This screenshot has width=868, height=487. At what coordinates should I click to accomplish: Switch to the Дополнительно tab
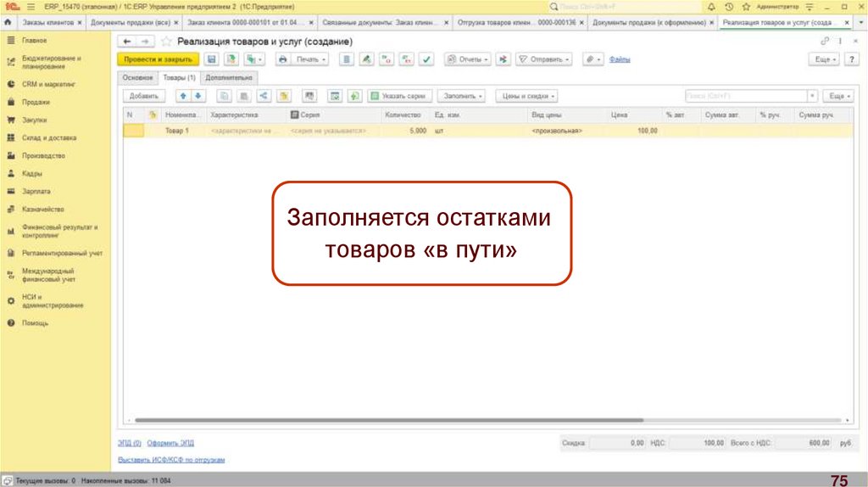[x=229, y=77]
